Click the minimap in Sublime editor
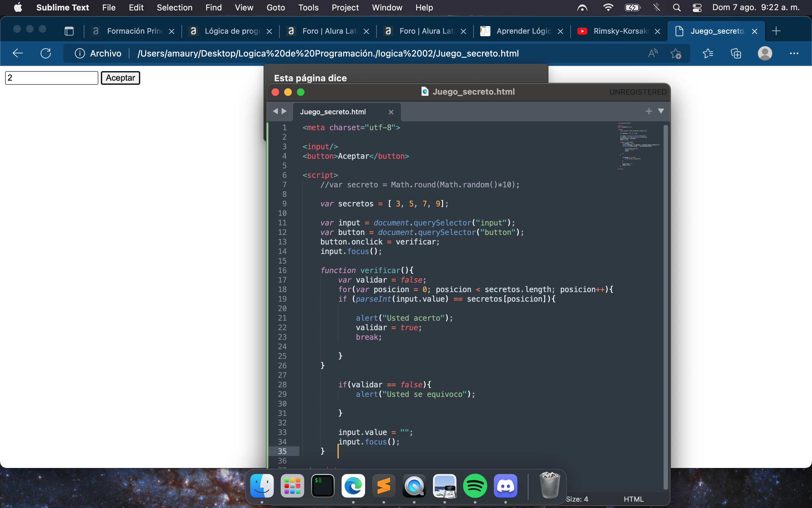The width and height of the screenshot is (812, 508). 638,145
